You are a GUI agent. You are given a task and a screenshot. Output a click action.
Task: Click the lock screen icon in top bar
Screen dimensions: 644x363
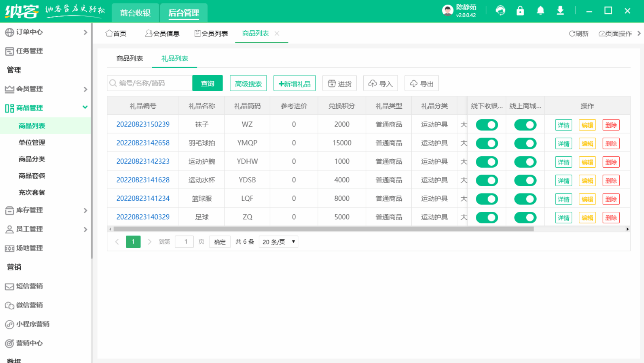(x=520, y=11)
